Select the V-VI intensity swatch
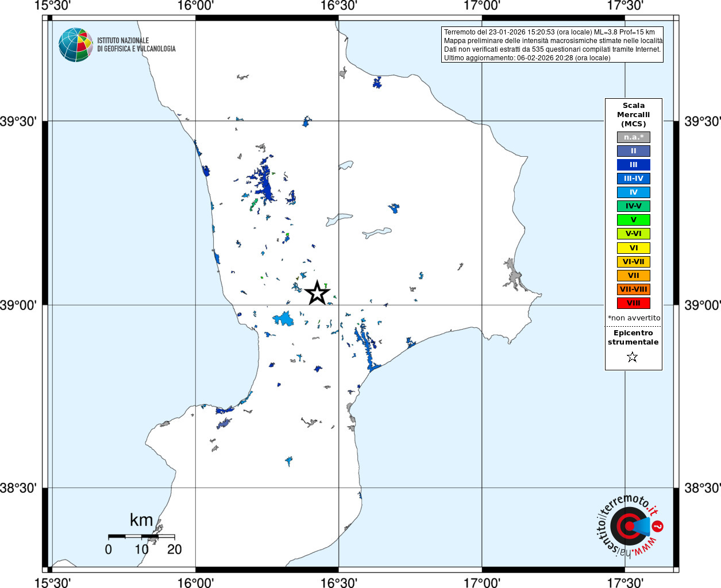The image size is (721, 588). tap(634, 234)
